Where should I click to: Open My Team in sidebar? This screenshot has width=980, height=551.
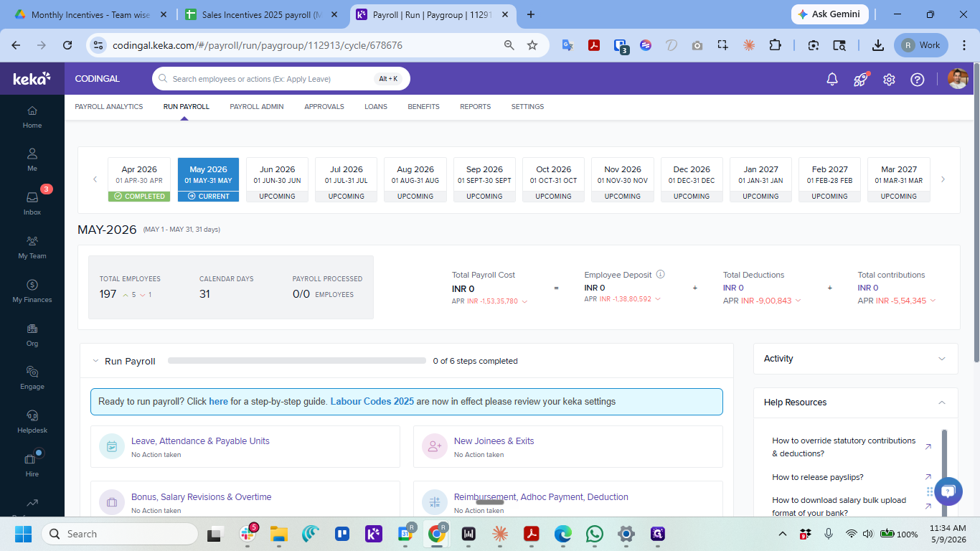[32, 248]
